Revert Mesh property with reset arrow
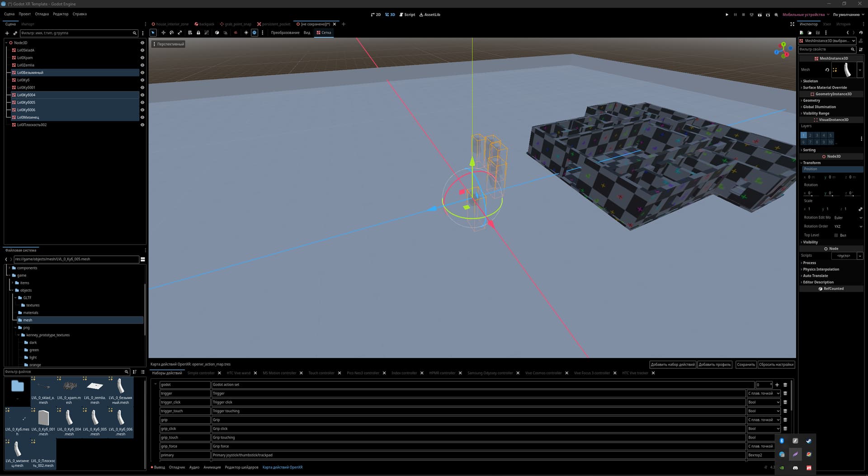868x476 pixels. click(x=827, y=70)
